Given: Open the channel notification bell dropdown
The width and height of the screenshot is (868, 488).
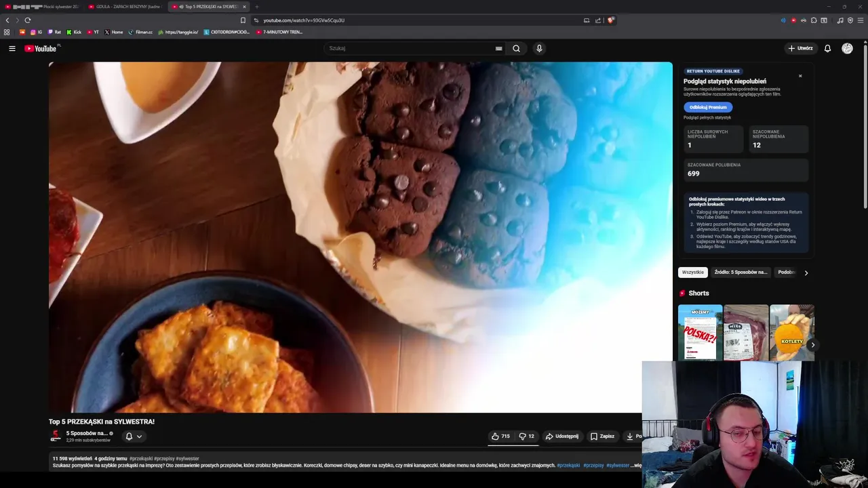Looking at the screenshot, I should [134, 436].
